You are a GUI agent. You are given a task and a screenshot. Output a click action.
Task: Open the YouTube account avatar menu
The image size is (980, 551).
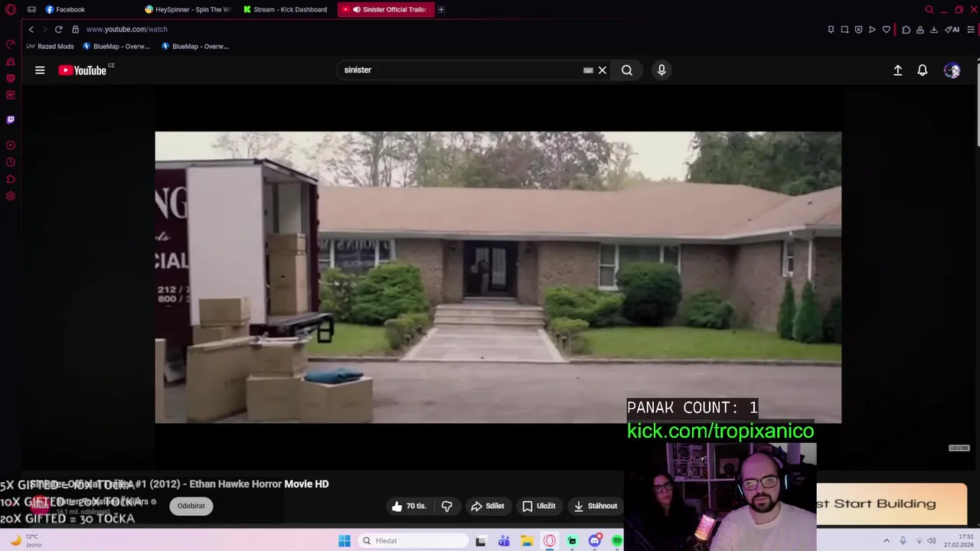click(952, 70)
